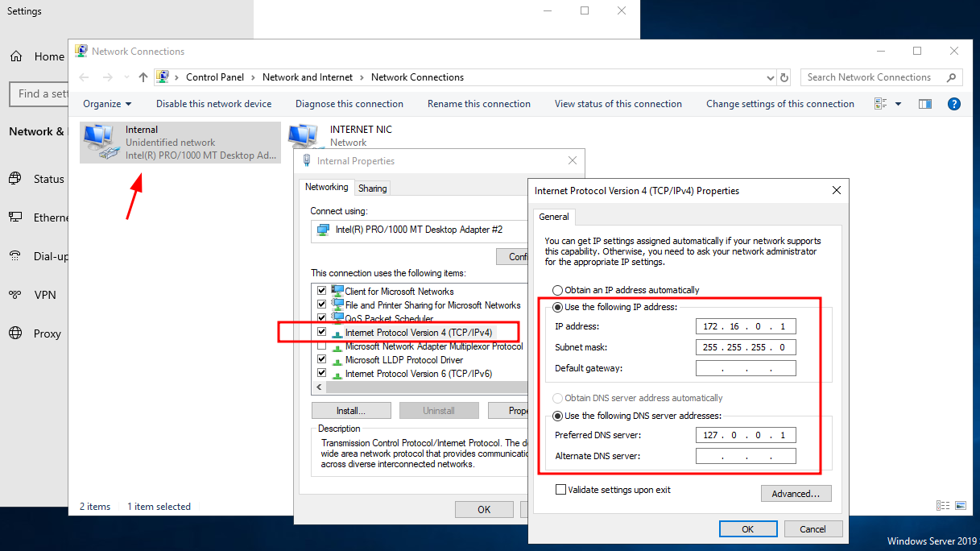Expand the Control Panel breadcrumb arrow

click(x=253, y=77)
